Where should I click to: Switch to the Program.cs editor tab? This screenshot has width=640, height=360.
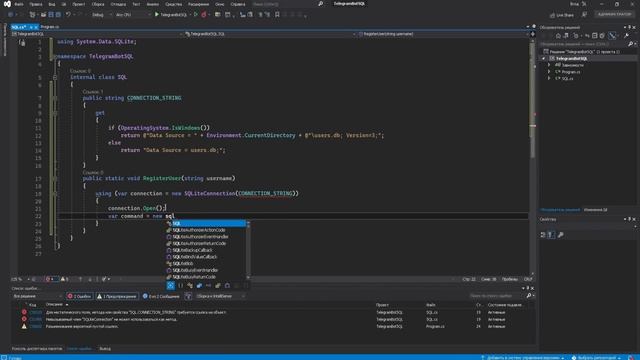click(x=49, y=27)
